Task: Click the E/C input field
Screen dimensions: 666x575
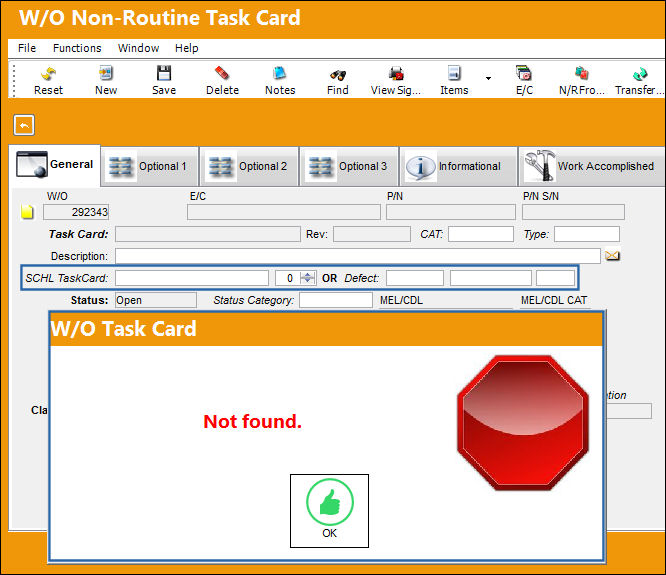Action: [x=284, y=212]
